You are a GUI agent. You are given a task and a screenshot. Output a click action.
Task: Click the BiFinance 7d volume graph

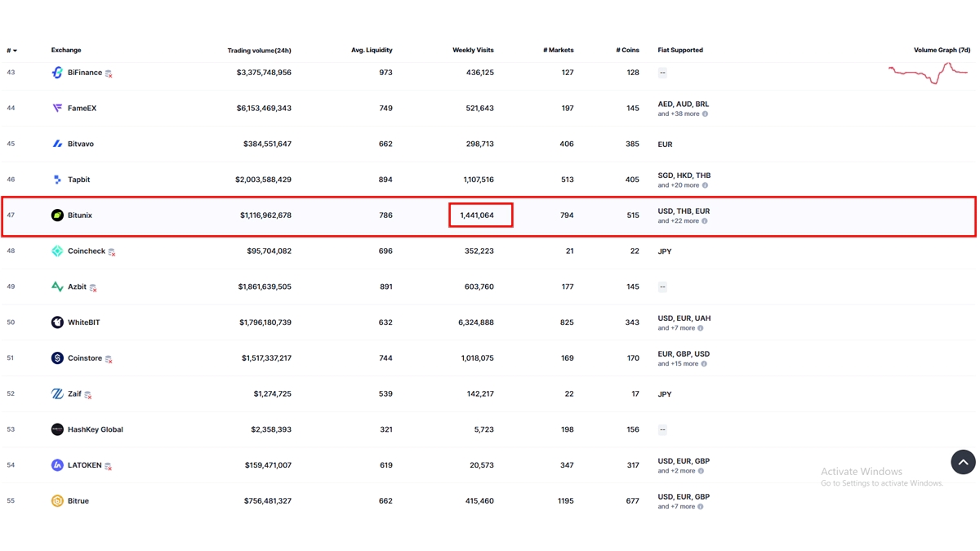coord(929,73)
